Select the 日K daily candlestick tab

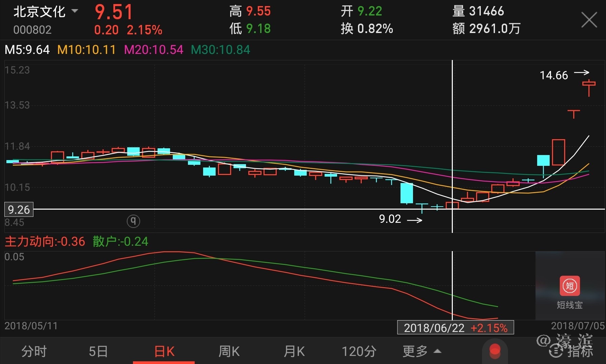coord(164,351)
